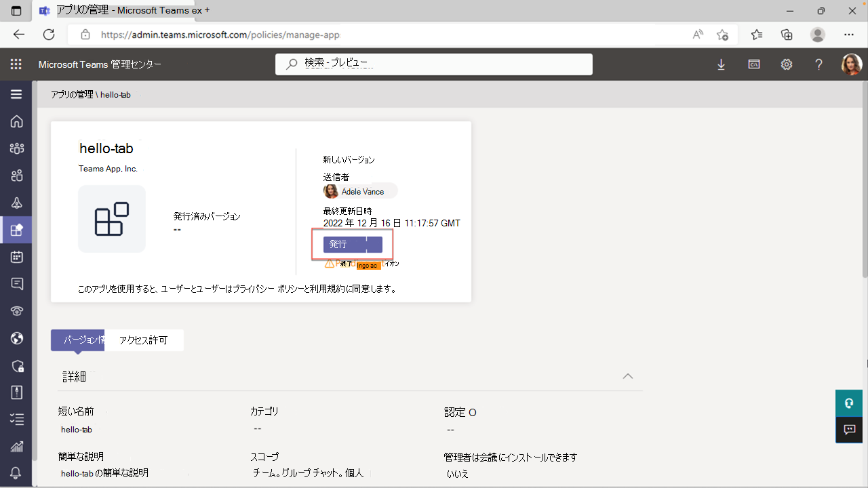Screen dimensions: 868x488
Task: Open the Notifications bell icon in sidebar
Action: [x=17, y=472]
